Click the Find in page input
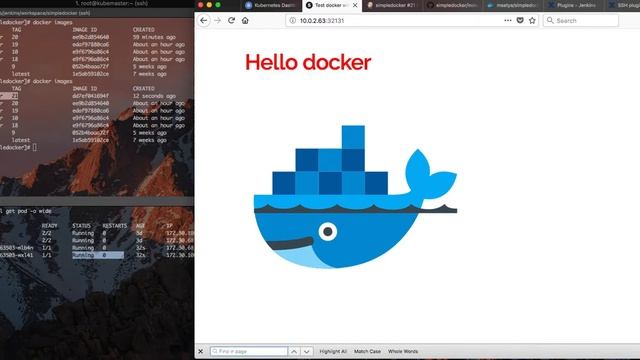Image resolution: width=640 pixels, height=360 pixels. (x=249, y=351)
